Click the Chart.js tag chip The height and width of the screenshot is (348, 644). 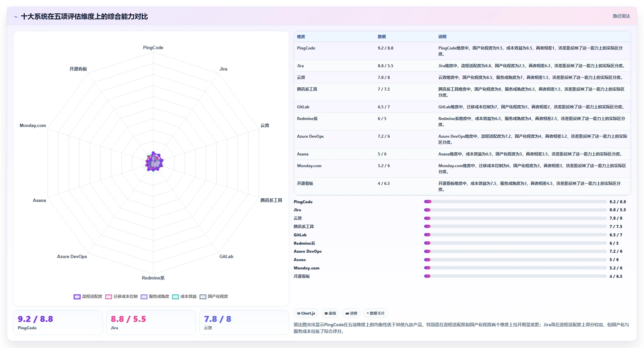306,313
